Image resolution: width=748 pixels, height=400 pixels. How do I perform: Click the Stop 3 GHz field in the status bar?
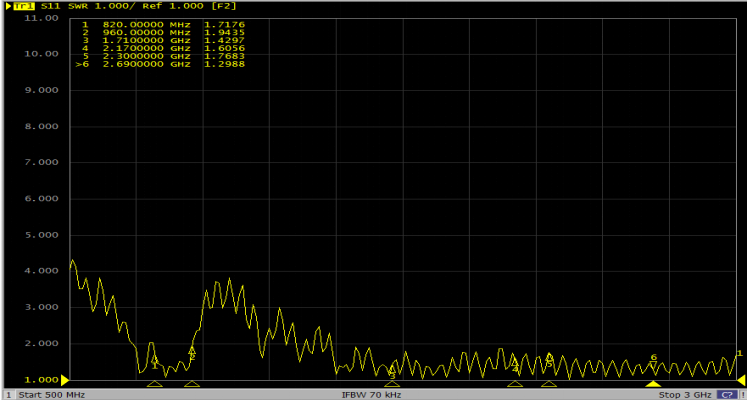coord(685,395)
